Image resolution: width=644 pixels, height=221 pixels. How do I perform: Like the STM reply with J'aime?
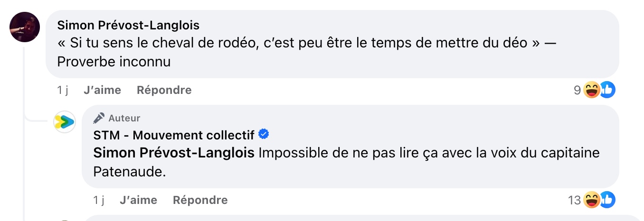click(138, 200)
